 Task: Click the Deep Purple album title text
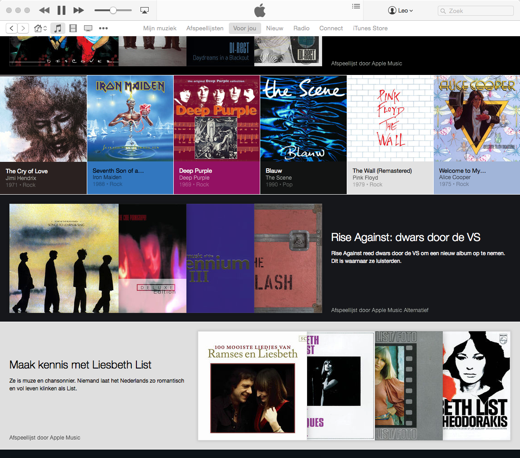(195, 171)
